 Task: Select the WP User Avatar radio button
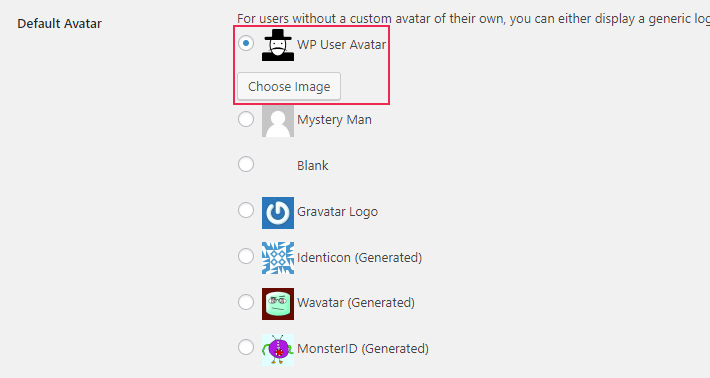pyautogui.click(x=246, y=43)
